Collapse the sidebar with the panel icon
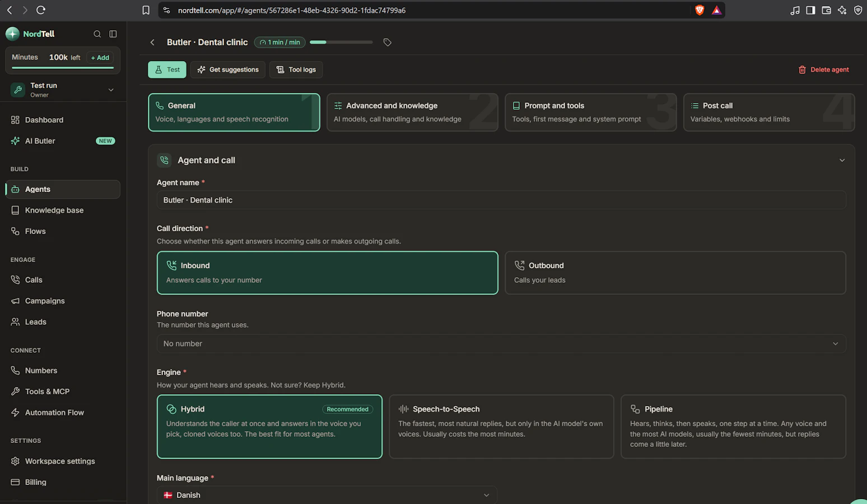Image resolution: width=867 pixels, height=504 pixels. (x=113, y=34)
